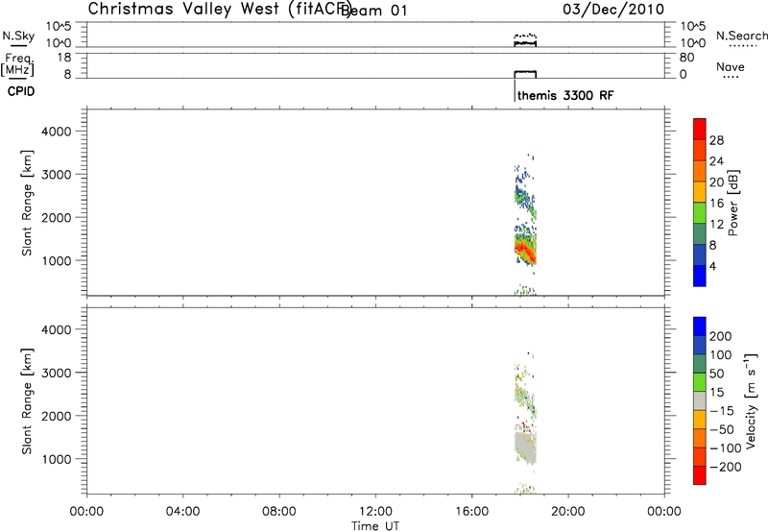Click the 'Freq. [MHz]' legend label
This screenshot has height=532, width=768.
point(18,65)
